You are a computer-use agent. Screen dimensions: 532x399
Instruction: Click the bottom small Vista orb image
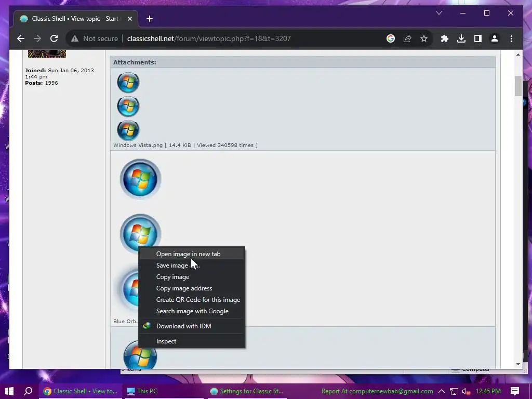click(x=128, y=130)
